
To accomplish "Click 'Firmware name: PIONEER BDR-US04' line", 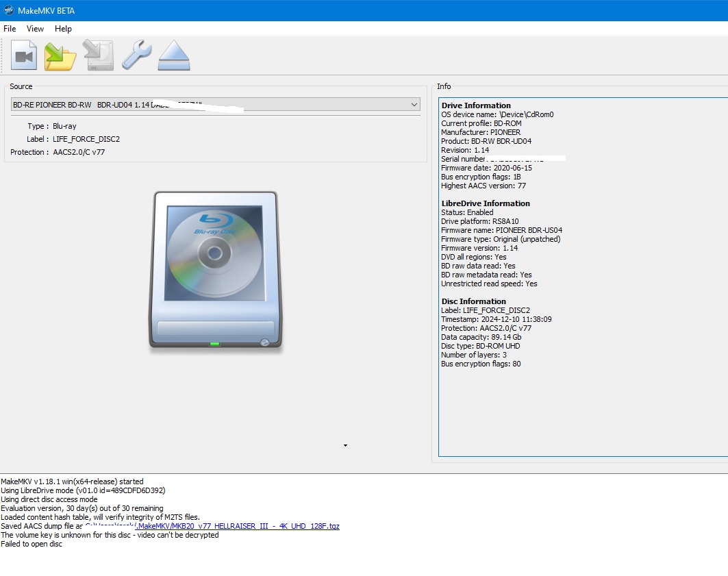I will [x=501, y=229].
